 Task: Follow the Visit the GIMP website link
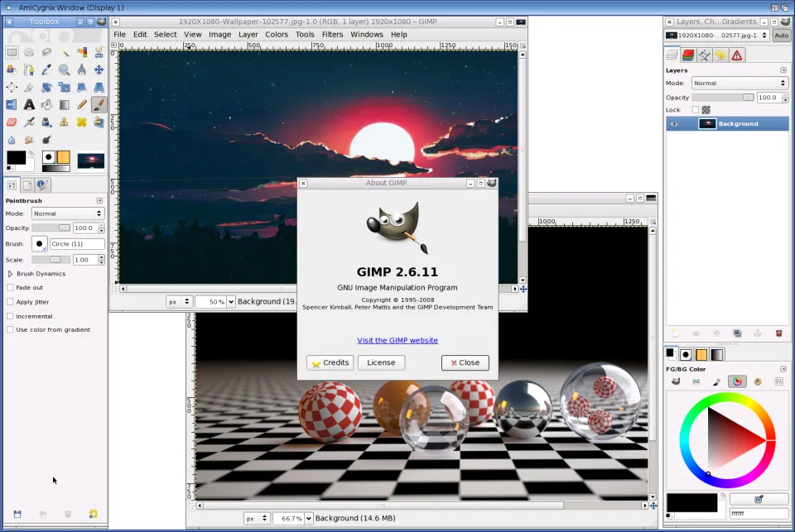(x=397, y=340)
